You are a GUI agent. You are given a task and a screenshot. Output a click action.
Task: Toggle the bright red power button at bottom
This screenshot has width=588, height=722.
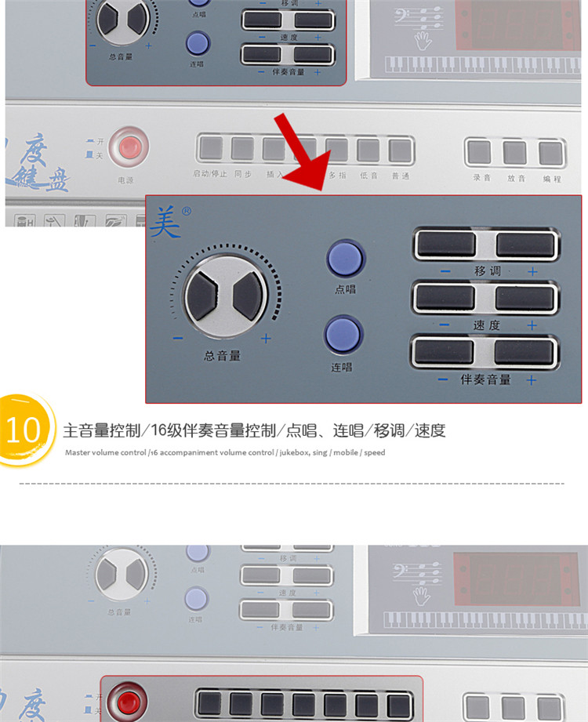tap(128, 702)
